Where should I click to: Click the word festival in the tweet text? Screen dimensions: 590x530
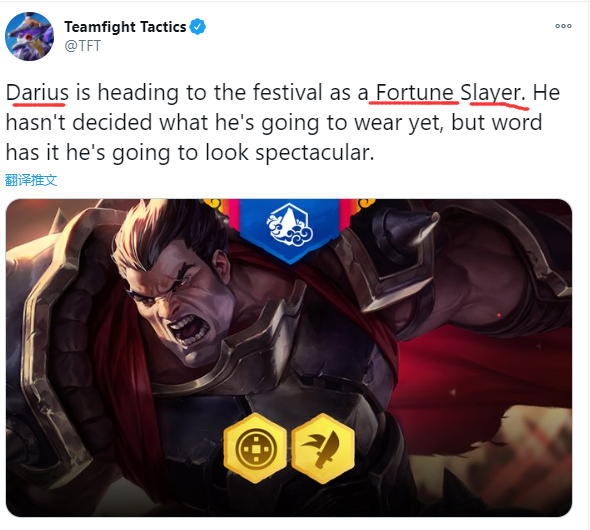point(287,92)
